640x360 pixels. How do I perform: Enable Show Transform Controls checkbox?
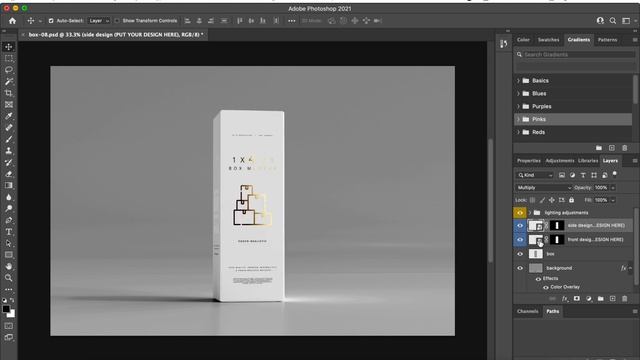pyautogui.click(x=117, y=20)
